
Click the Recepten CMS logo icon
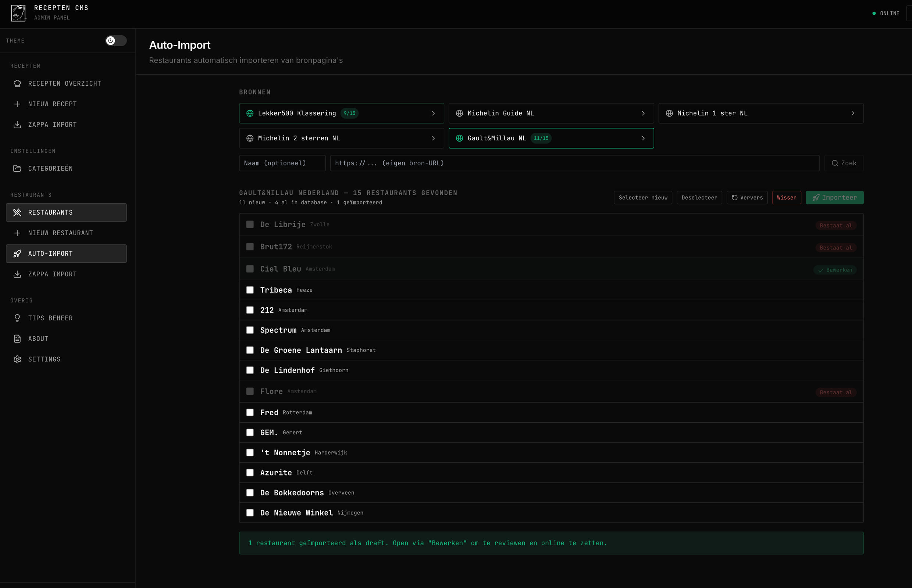tap(18, 13)
